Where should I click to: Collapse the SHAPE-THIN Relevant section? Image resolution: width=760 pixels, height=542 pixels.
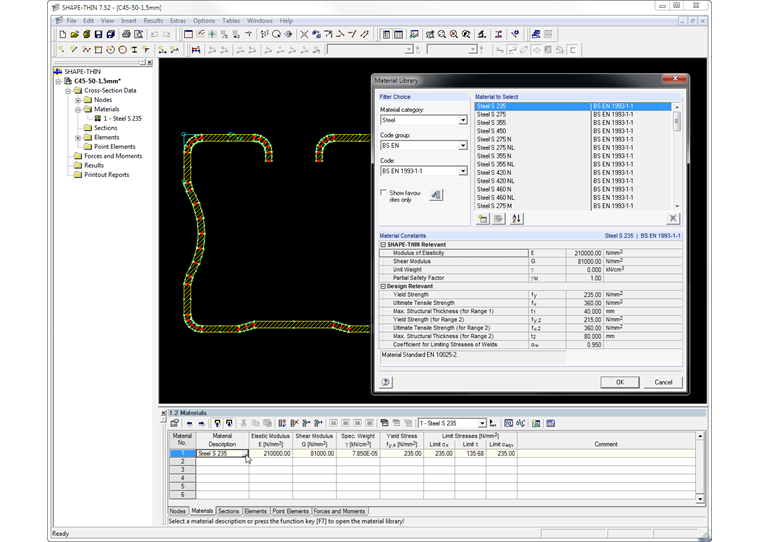point(383,244)
